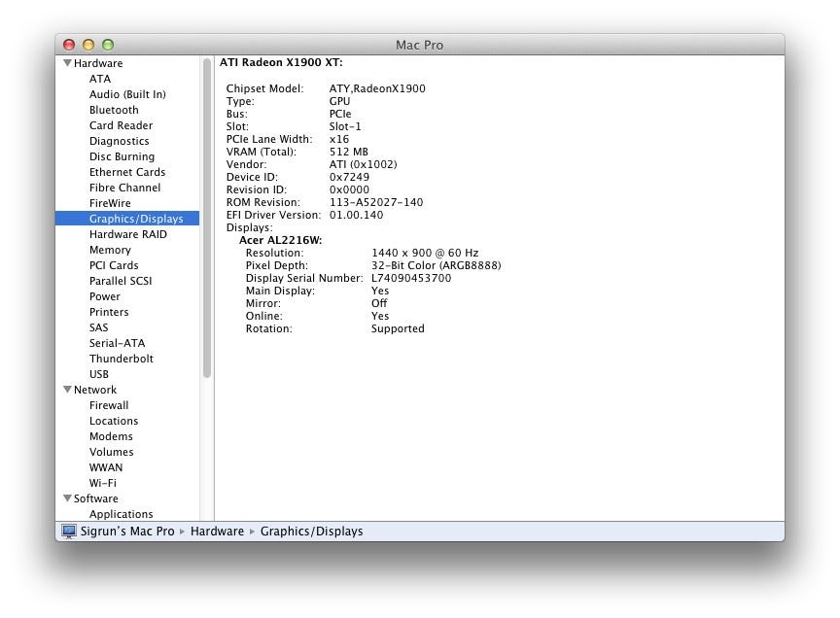The image size is (840, 618).
Task: Collapse the Network disclosure triangle
Action: click(x=67, y=390)
